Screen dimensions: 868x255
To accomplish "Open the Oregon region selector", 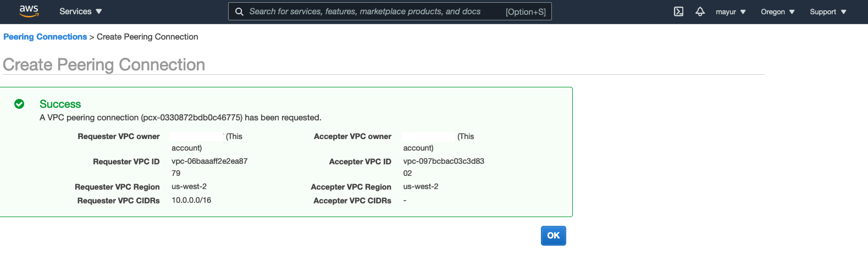I will pyautogui.click(x=777, y=12).
